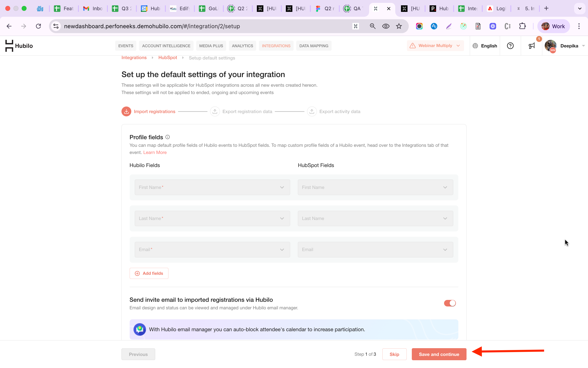The image size is (588, 368).
Task: Click the Export registration data step icon
Action: point(215,111)
